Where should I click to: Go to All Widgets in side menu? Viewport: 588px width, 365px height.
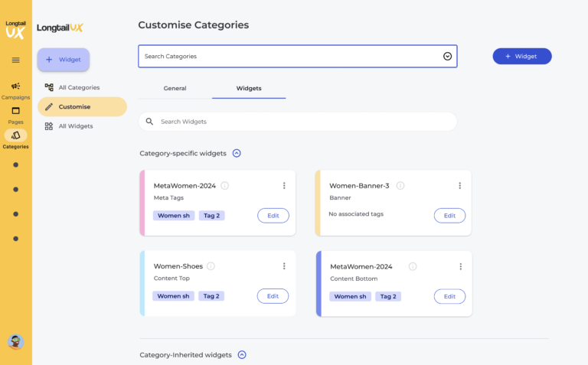click(x=76, y=126)
